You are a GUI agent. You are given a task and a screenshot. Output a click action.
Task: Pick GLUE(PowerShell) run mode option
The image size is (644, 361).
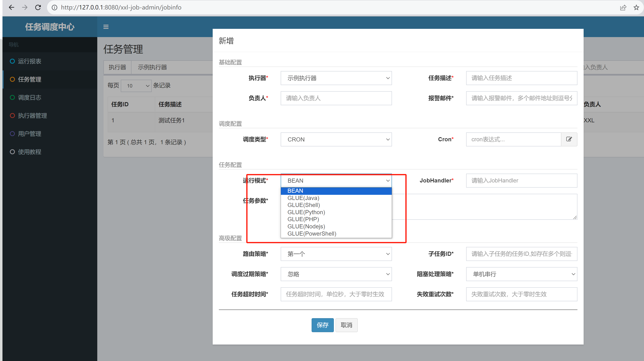point(312,233)
